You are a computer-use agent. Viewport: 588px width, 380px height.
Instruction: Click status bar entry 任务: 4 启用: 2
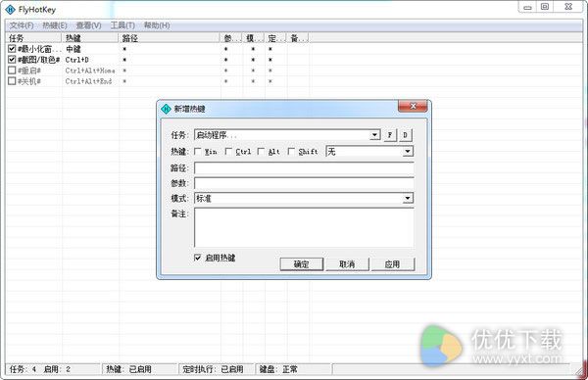pyautogui.click(x=53, y=369)
